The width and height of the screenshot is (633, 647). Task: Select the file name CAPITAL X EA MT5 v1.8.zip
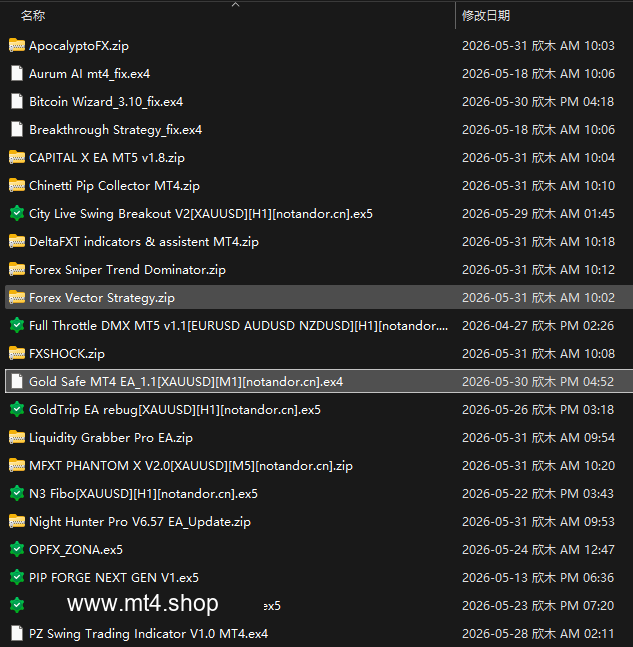click(107, 158)
